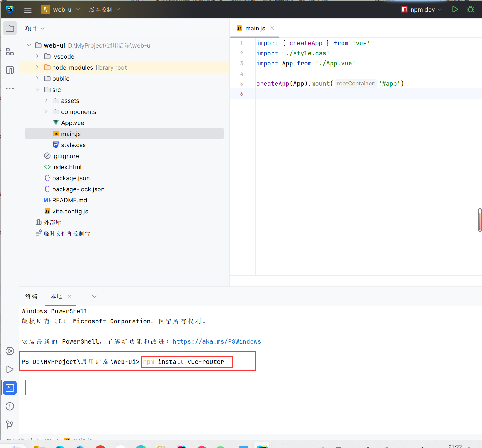Select App.vue in project tree
Screen dimensions: 482x448
pos(72,123)
